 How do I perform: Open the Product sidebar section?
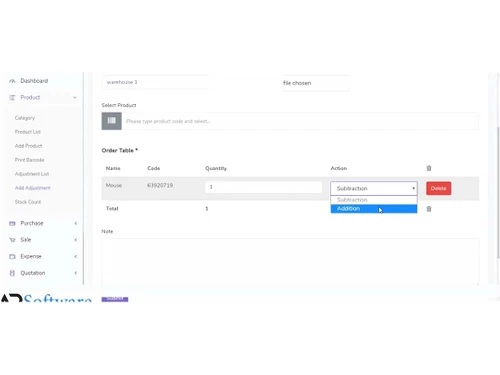click(30, 97)
